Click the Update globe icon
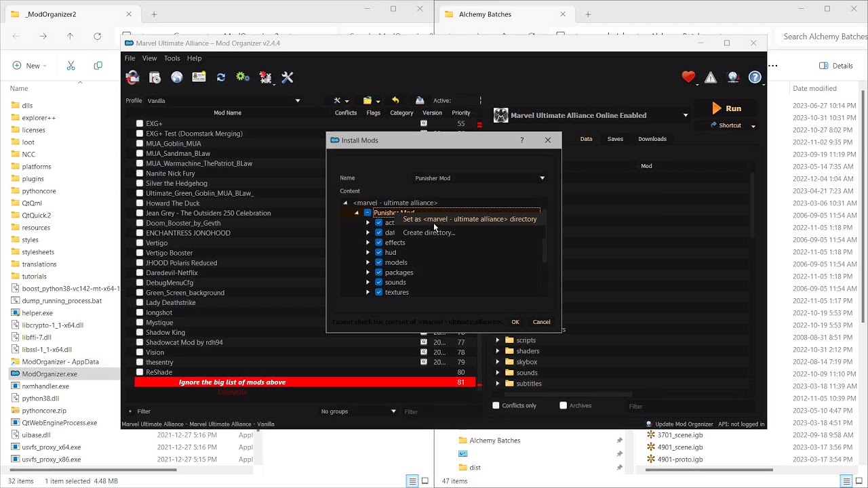This screenshot has width=868, height=488. 733,78
